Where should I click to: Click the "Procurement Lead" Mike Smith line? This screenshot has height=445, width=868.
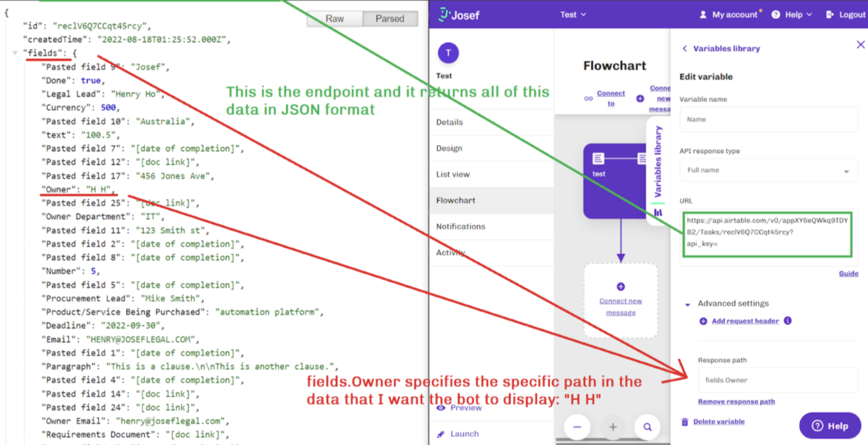123,298
